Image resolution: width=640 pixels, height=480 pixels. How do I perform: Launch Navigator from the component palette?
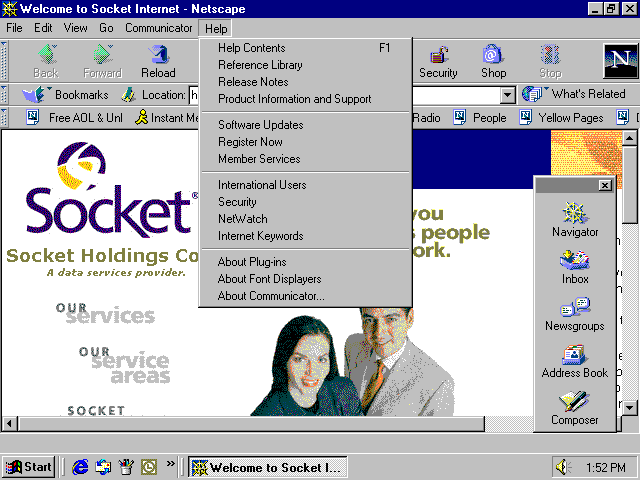[575, 220]
